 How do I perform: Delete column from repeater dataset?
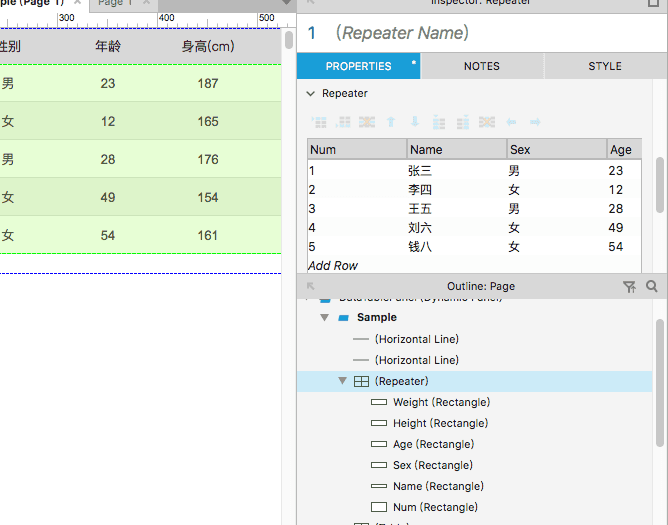pyautogui.click(x=487, y=122)
